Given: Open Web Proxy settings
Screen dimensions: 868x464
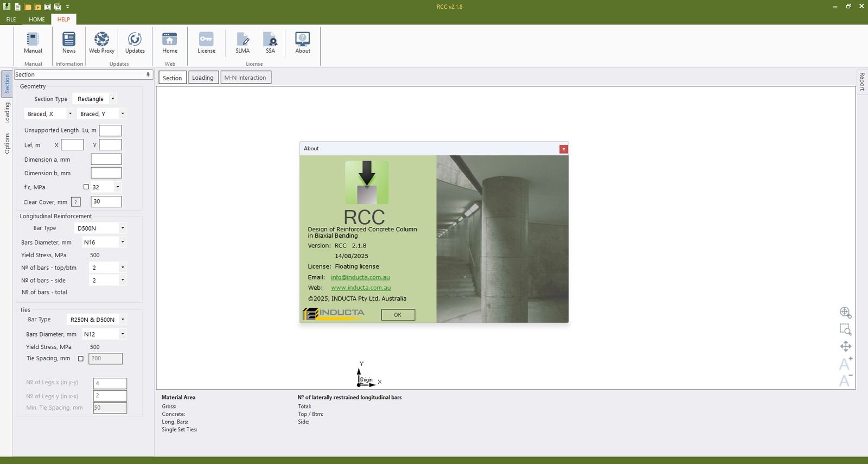Looking at the screenshot, I should click(101, 43).
